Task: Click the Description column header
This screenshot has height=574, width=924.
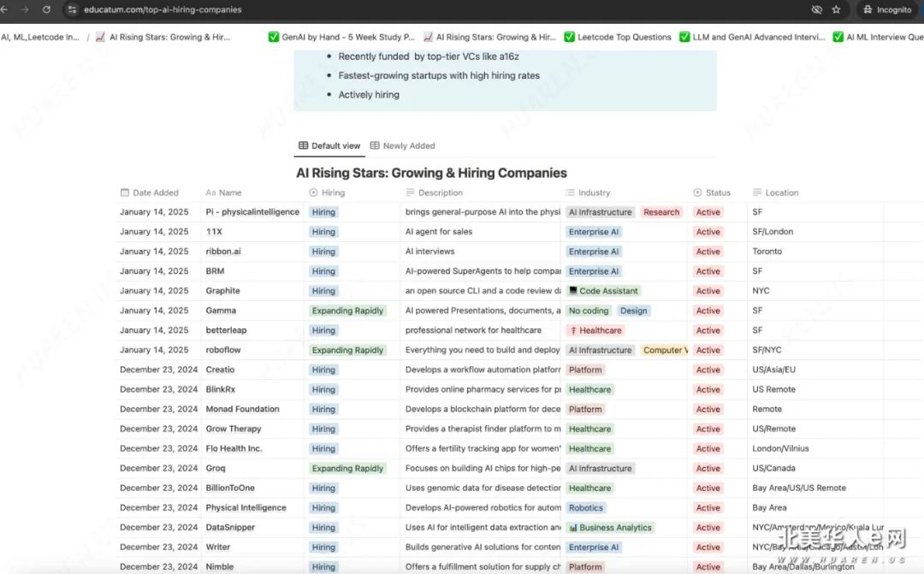Action: pyautogui.click(x=435, y=192)
